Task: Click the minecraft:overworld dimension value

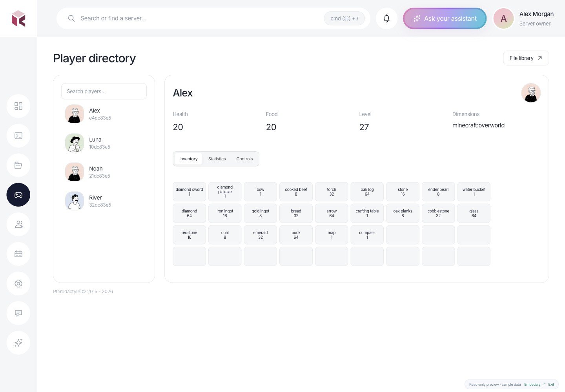Action: [x=478, y=125]
